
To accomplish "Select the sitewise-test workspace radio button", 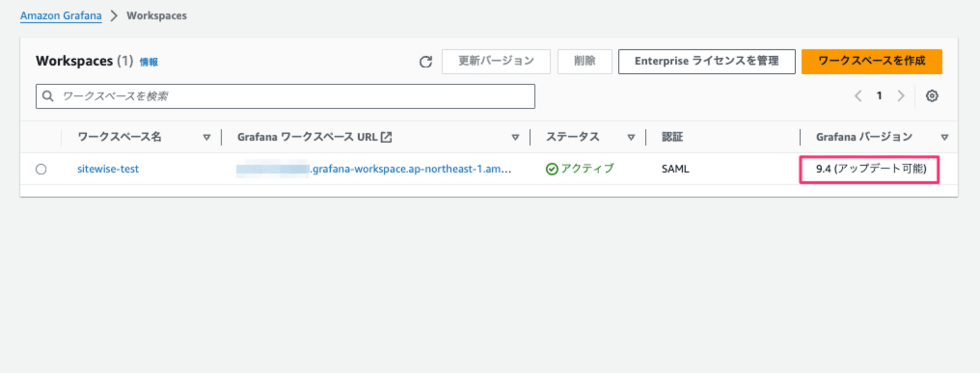I will tap(41, 169).
